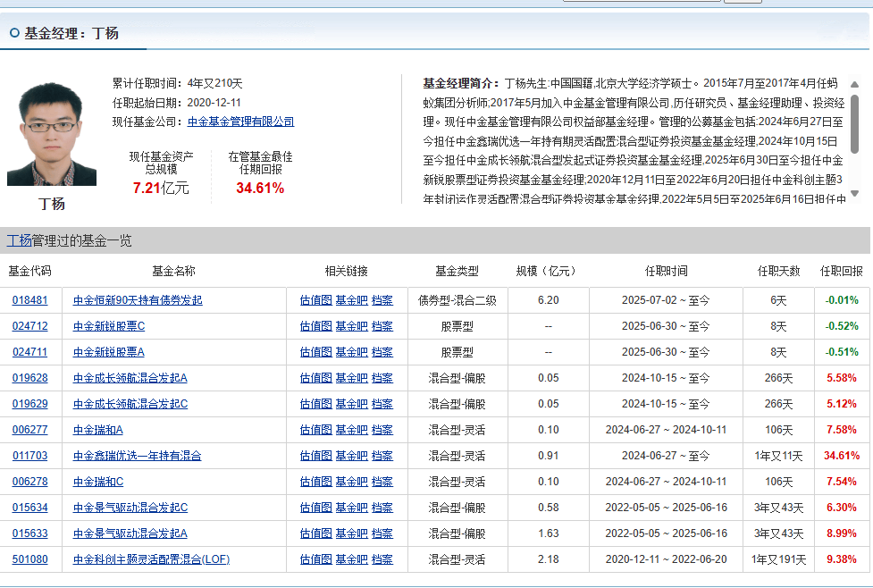
Task: Open 估值图 for 中金瑞和C
Action: coord(316,482)
